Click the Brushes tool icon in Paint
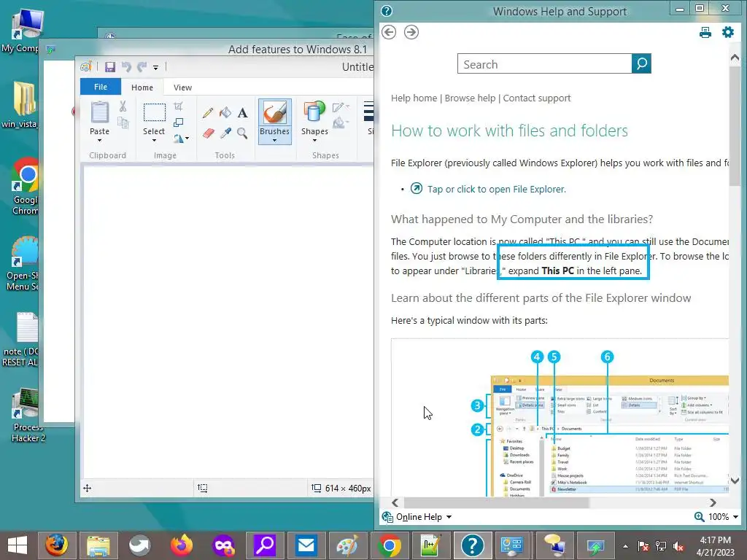 click(x=275, y=112)
